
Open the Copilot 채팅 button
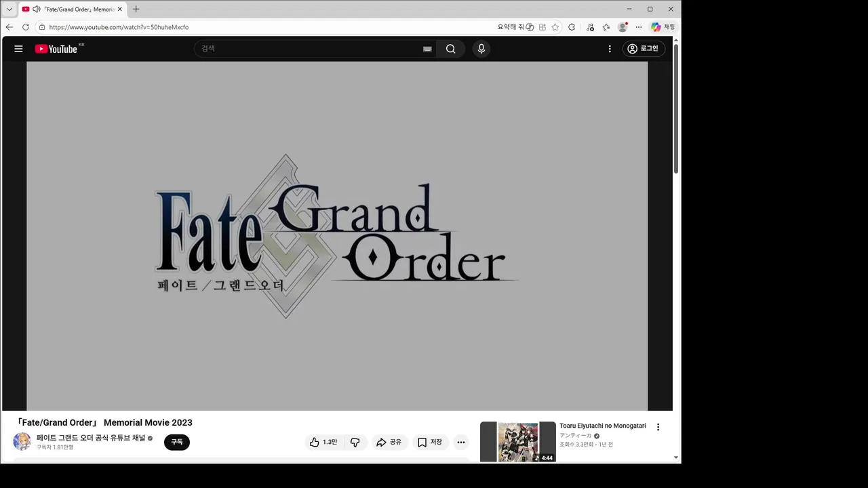click(x=663, y=27)
